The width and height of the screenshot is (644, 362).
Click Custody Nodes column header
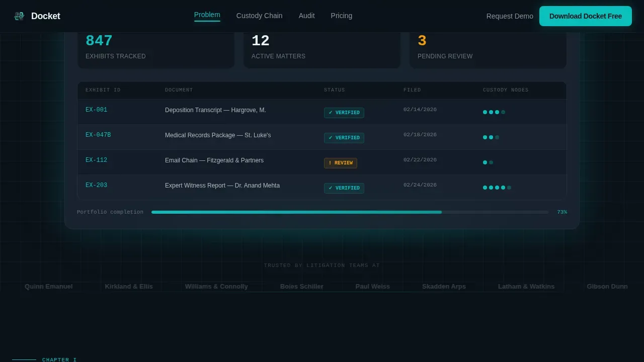pyautogui.click(x=506, y=90)
